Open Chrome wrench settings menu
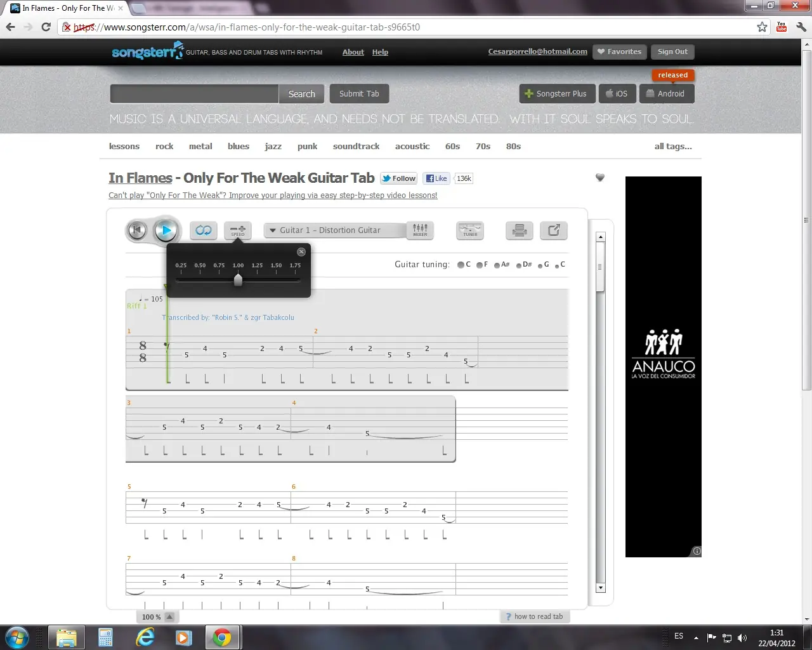Image resolution: width=812 pixels, height=650 pixels. point(801,27)
